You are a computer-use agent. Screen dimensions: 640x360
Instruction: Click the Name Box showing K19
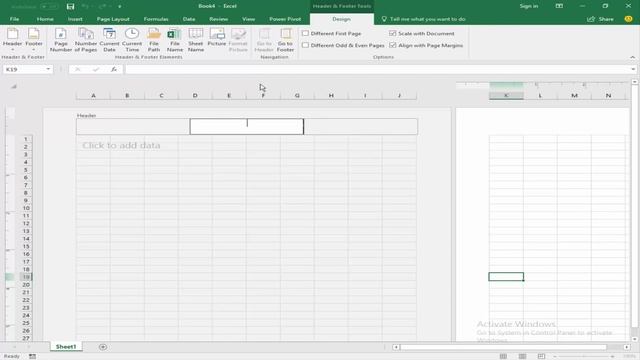(24, 69)
